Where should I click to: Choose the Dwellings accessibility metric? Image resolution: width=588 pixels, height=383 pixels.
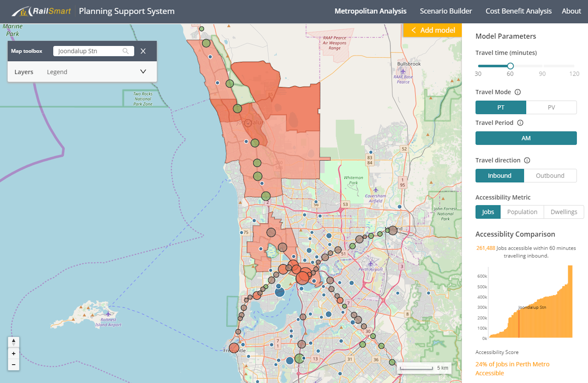563,212
